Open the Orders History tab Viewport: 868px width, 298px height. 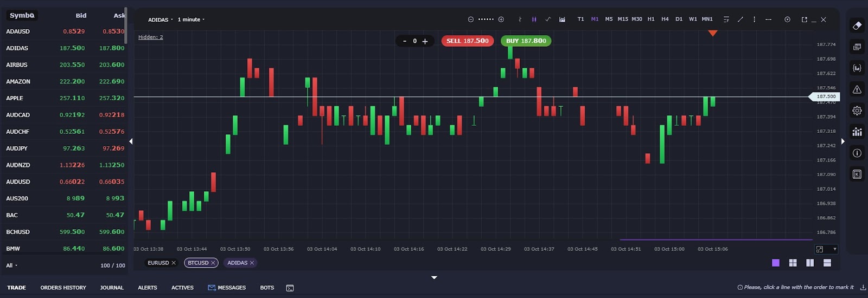pyautogui.click(x=63, y=288)
